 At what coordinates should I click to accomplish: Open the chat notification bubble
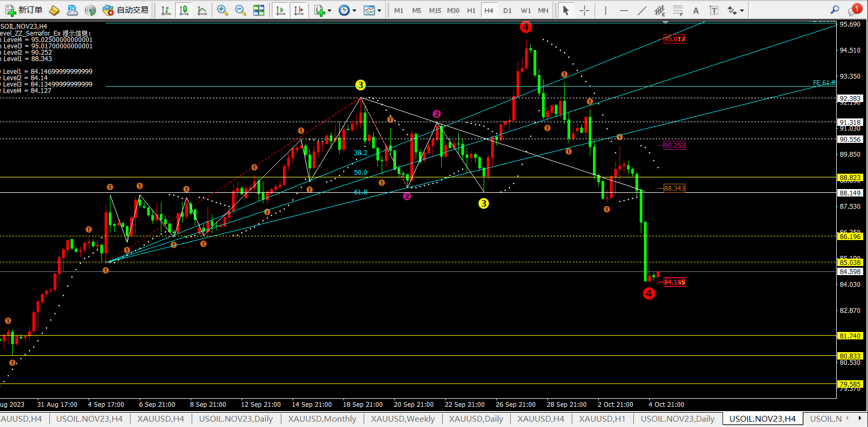855,10
